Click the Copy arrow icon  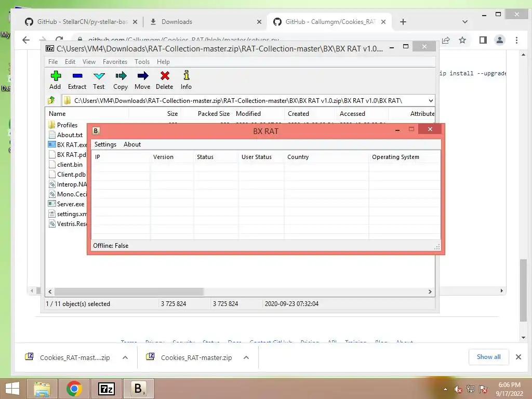pyautogui.click(x=121, y=76)
